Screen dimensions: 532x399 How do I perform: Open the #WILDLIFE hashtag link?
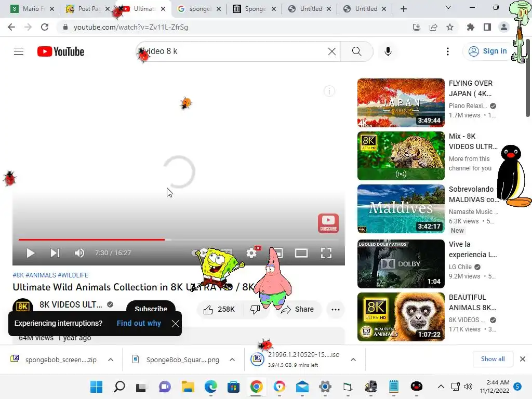[x=73, y=275]
